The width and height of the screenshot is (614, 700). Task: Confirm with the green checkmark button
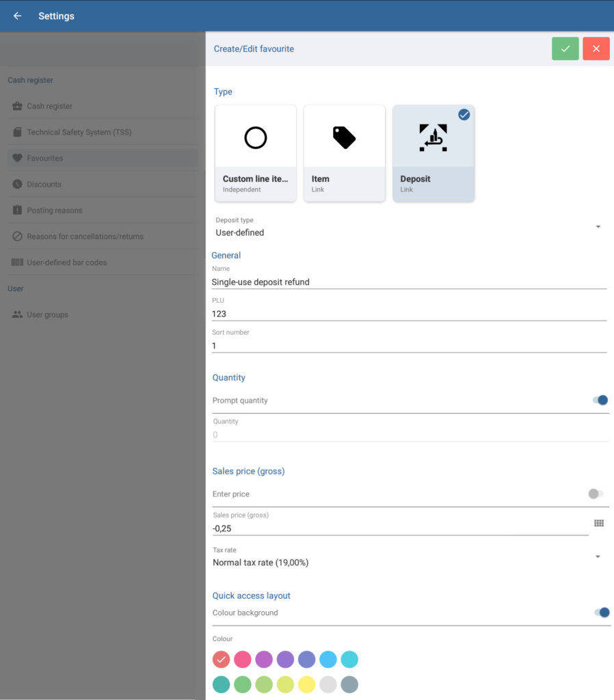[565, 49]
